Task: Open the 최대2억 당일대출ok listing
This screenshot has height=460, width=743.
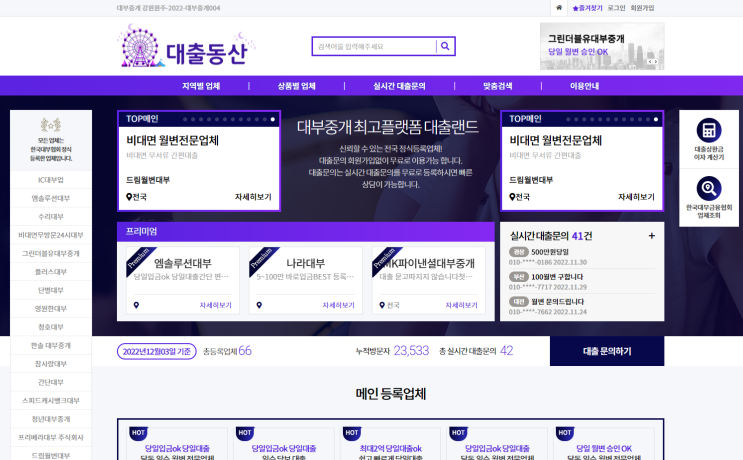Action: click(390, 448)
